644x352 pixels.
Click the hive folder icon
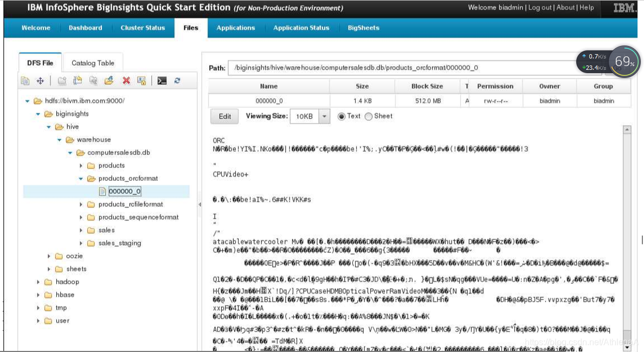[59, 127]
